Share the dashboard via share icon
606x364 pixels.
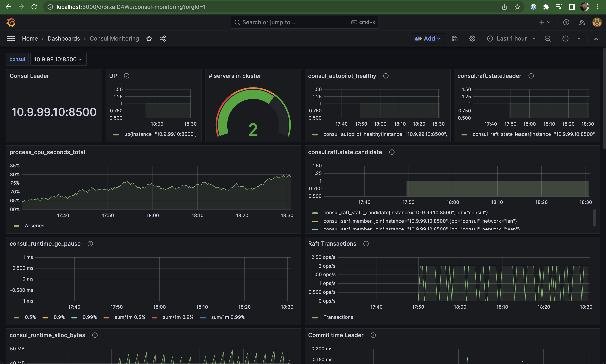tap(163, 39)
